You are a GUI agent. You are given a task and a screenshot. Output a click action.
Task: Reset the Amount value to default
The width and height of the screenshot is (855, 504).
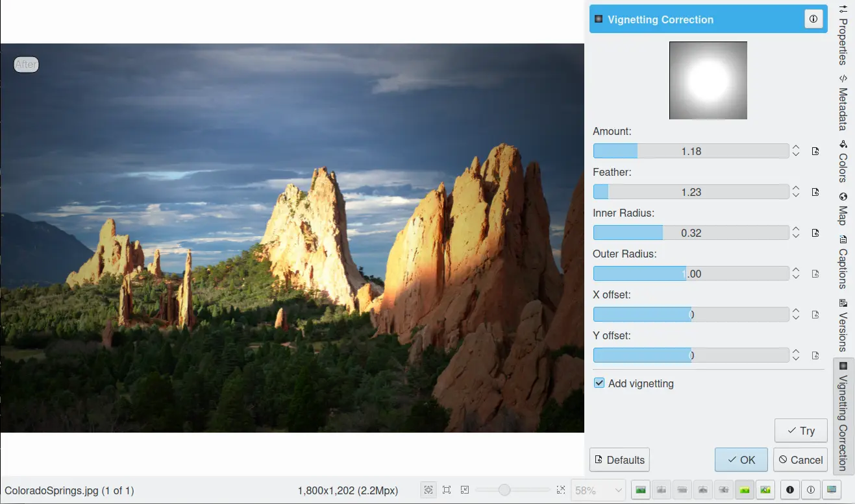point(815,151)
